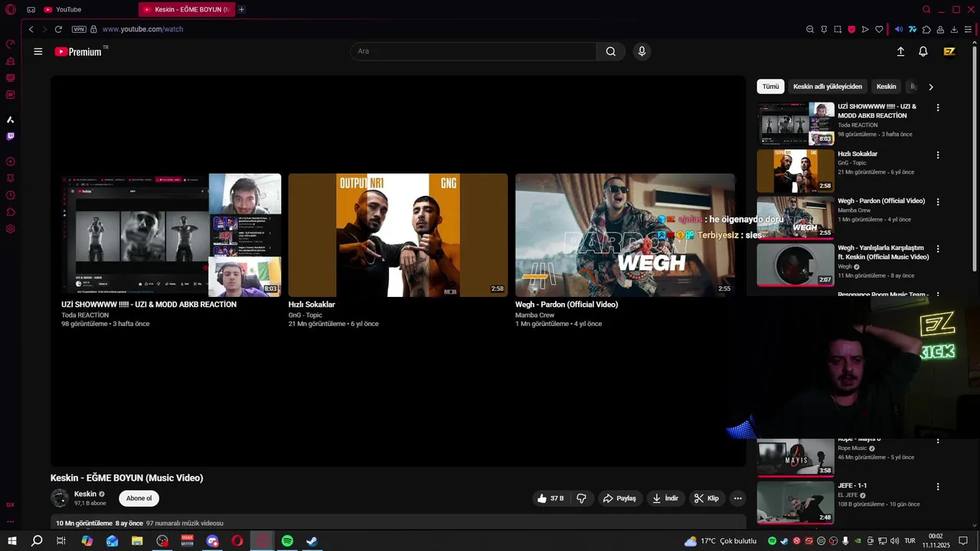Open sidebar JEFE - 1-1 thumbnail
980x551 pixels.
tap(795, 502)
